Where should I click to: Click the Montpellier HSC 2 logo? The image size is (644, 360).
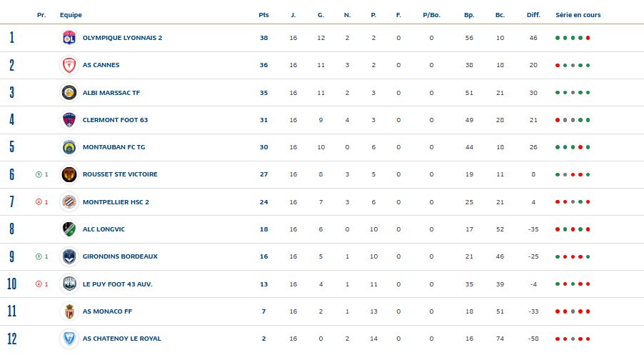pyautogui.click(x=69, y=201)
